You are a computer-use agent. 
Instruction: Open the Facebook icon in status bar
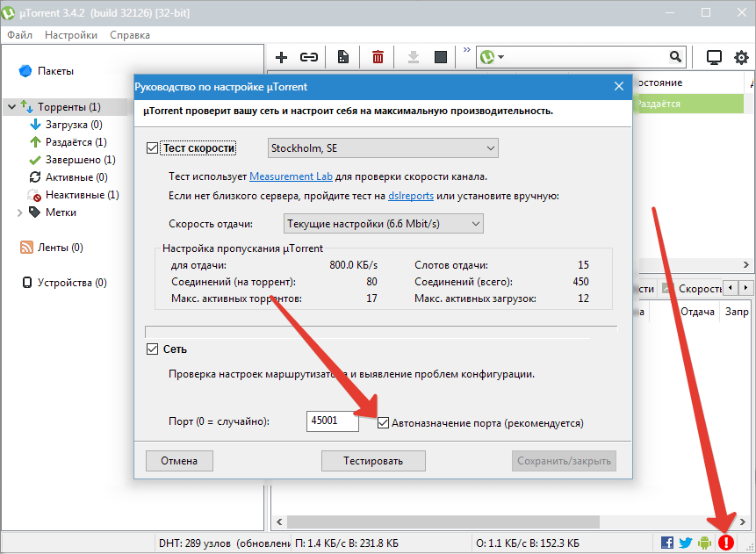[667, 543]
